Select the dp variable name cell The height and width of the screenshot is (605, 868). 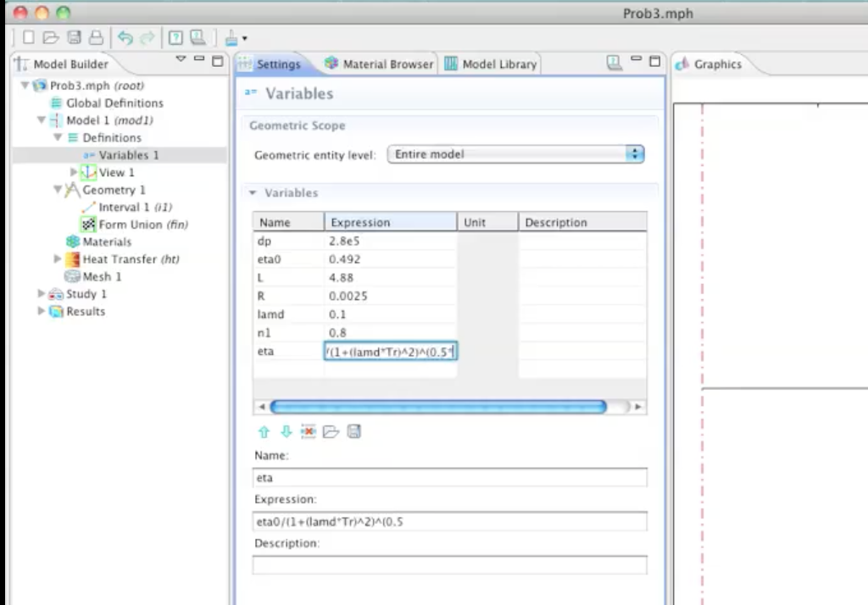point(288,241)
